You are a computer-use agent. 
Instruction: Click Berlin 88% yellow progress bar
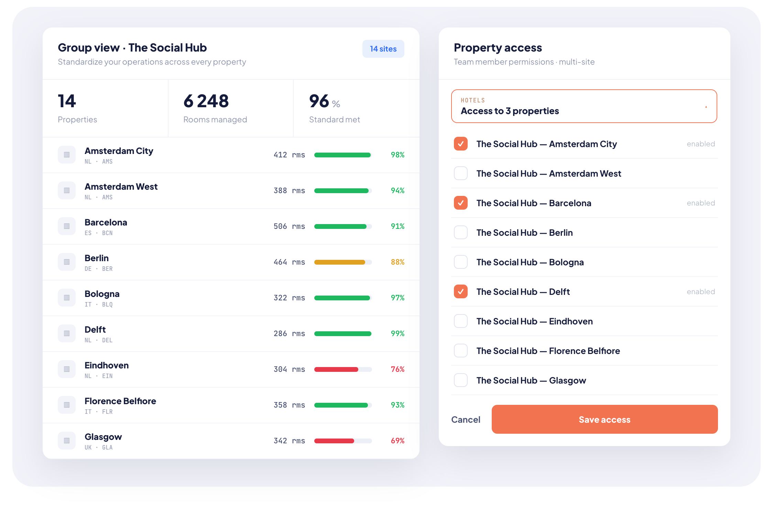[343, 262]
